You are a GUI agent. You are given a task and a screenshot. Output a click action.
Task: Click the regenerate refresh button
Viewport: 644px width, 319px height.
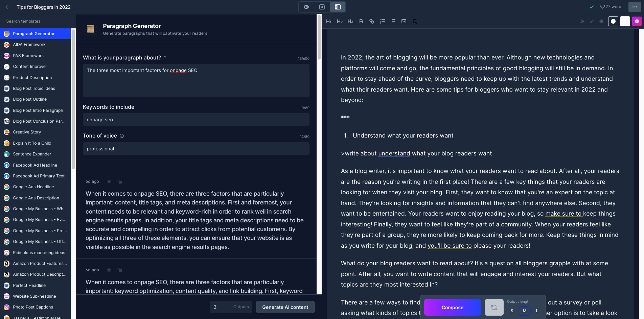494,308
